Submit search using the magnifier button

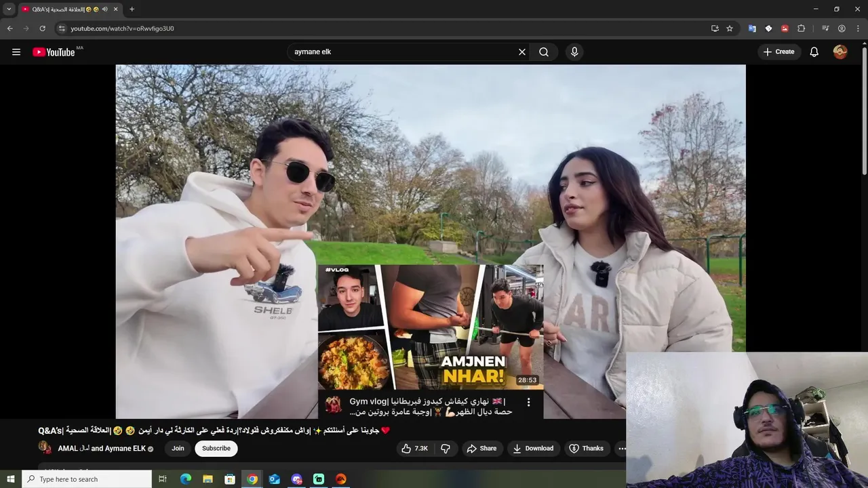tap(544, 52)
